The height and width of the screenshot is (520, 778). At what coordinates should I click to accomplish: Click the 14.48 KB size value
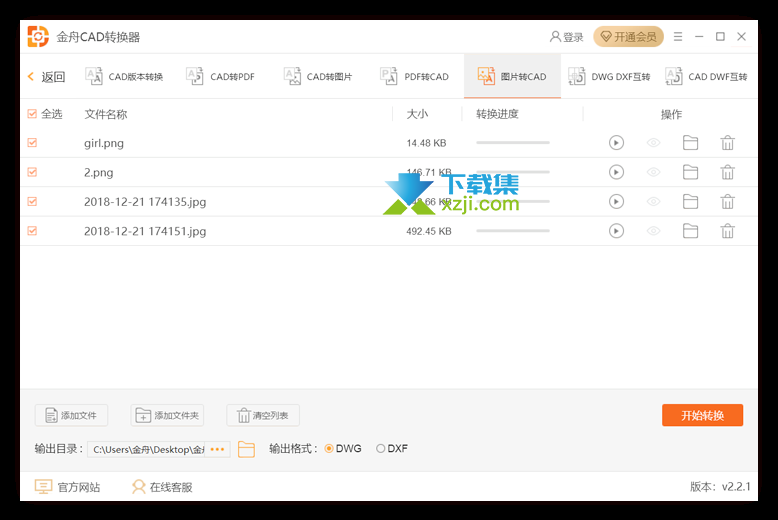[x=426, y=143]
